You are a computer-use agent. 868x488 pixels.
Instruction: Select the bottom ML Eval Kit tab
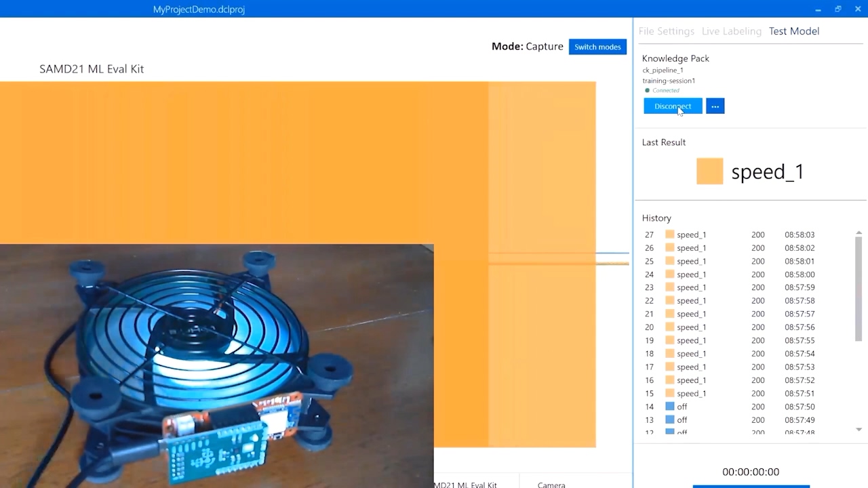pyautogui.click(x=467, y=485)
